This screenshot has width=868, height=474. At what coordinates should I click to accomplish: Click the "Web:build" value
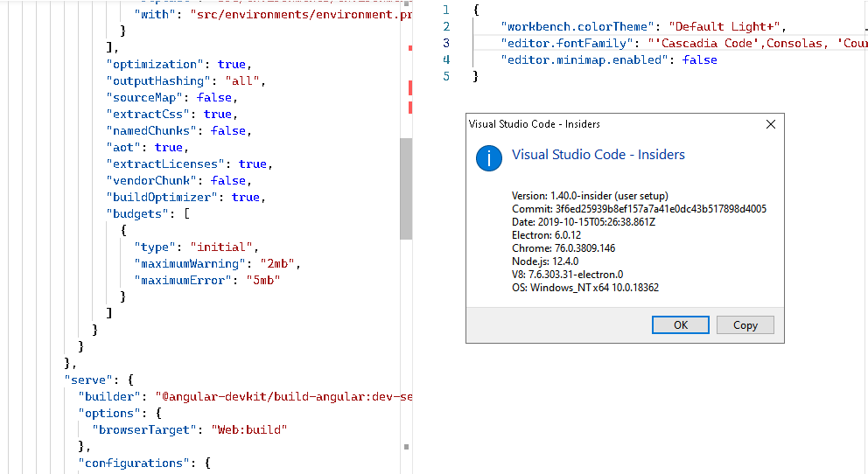click(x=249, y=429)
